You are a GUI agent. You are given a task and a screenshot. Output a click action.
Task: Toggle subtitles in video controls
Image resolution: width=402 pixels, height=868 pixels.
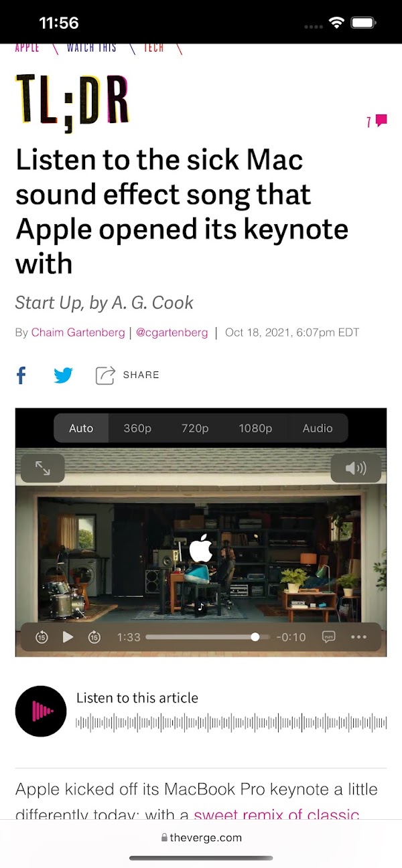pyautogui.click(x=328, y=637)
